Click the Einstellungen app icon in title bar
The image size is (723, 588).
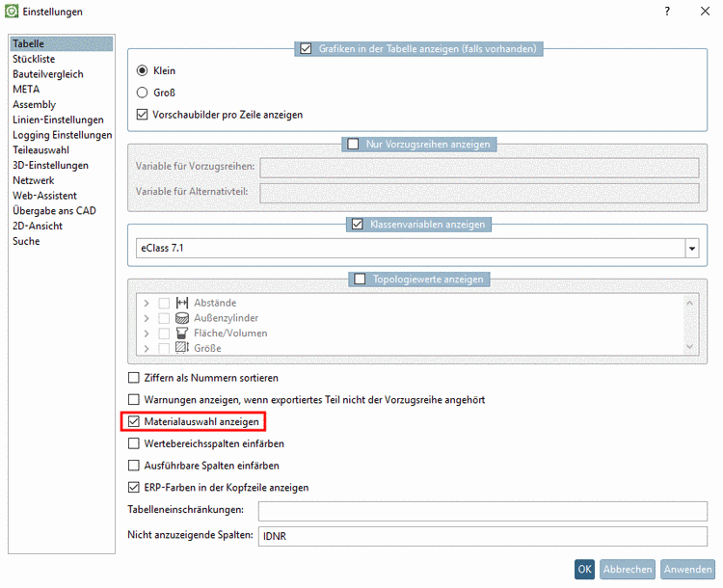coord(12,12)
